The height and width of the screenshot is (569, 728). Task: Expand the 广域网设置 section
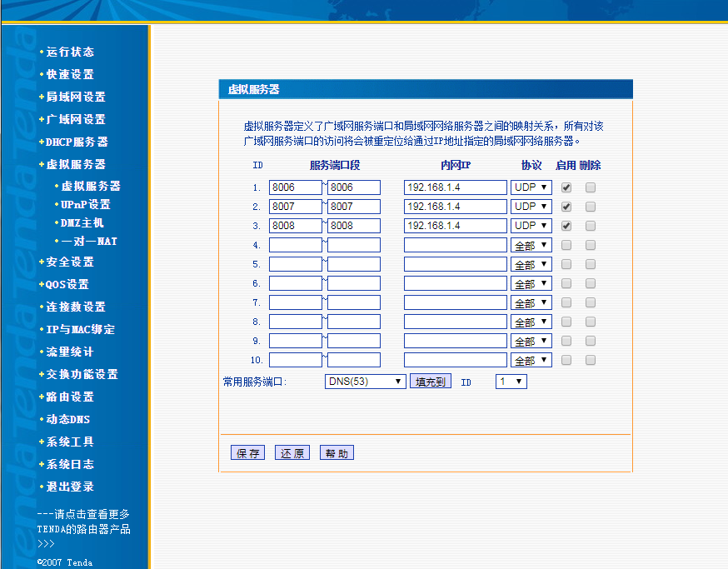click(75, 119)
